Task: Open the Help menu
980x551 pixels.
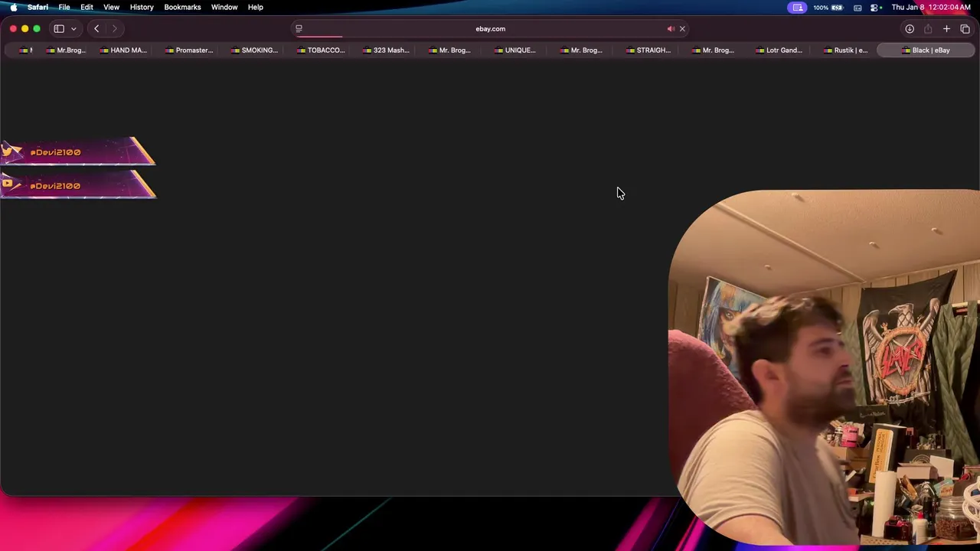Action: tap(255, 7)
